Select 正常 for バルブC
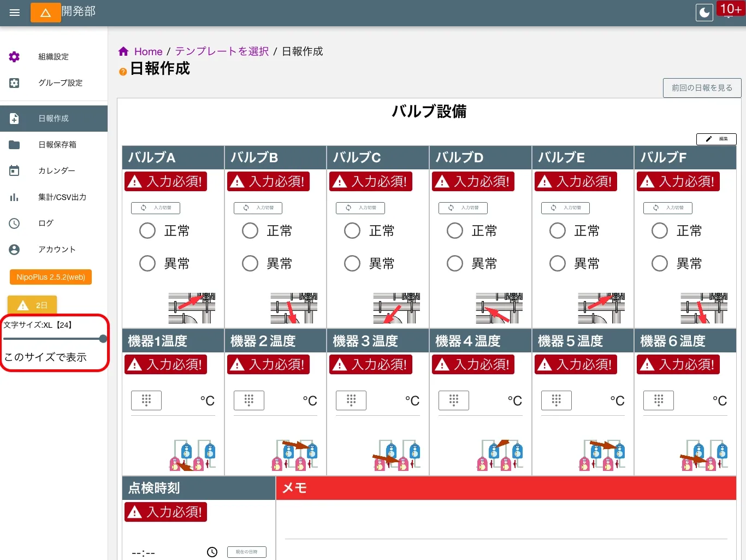The image size is (746, 560). [352, 231]
